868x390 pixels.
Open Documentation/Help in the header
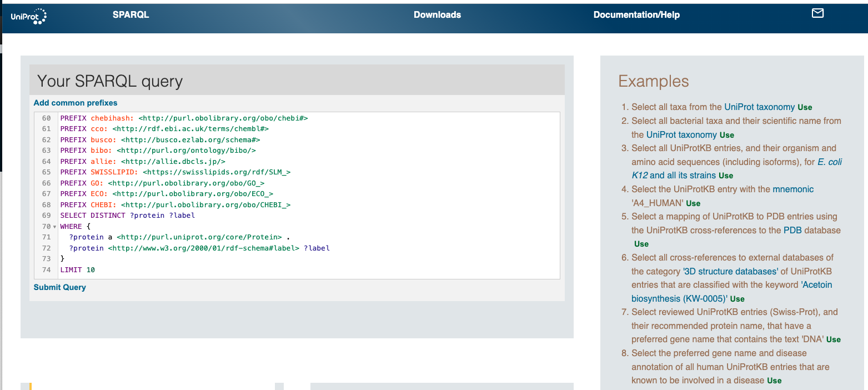coord(636,15)
